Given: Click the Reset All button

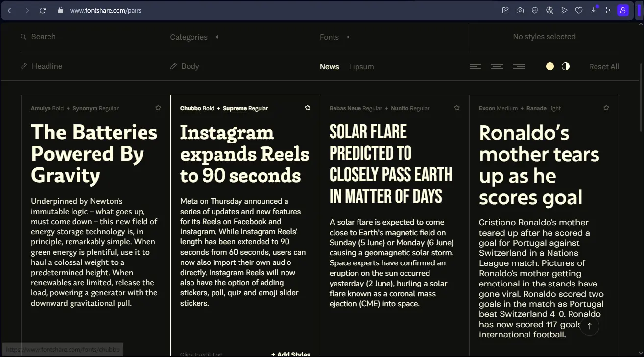Looking at the screenshot, I should pyautogui.click(x=604, y=67).
